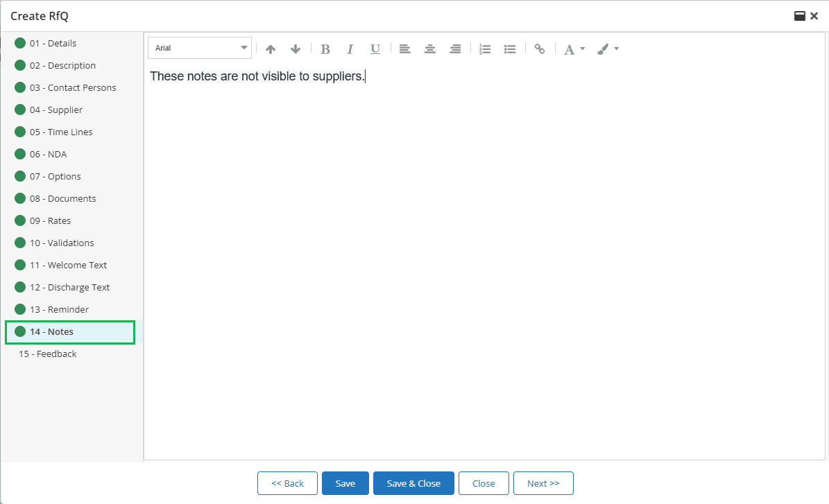The height and width of the screenshot is (504, 829).
Task: Click the move up arrow icon
Action: tap(271, 49)
